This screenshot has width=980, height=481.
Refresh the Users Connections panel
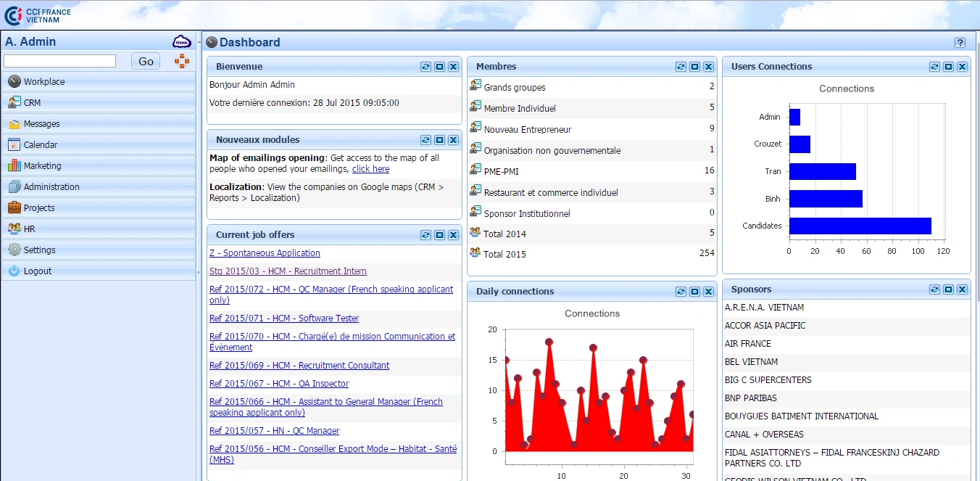point(935,67)
